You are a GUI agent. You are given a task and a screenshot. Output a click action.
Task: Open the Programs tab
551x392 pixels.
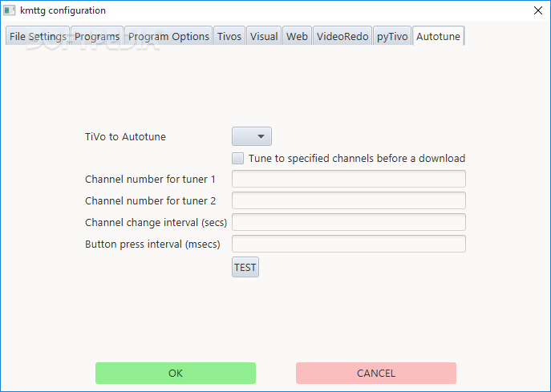(97, 36)
